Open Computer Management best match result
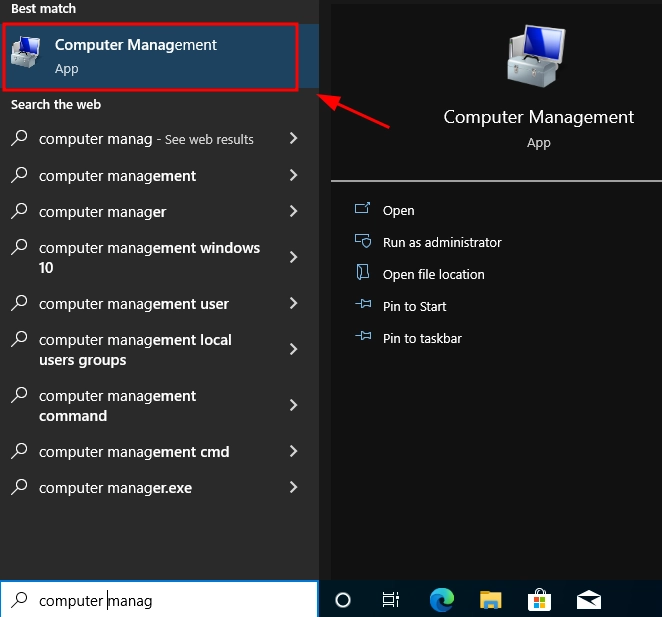The height and width of the screenshot is (617, 662). [150, 56]
